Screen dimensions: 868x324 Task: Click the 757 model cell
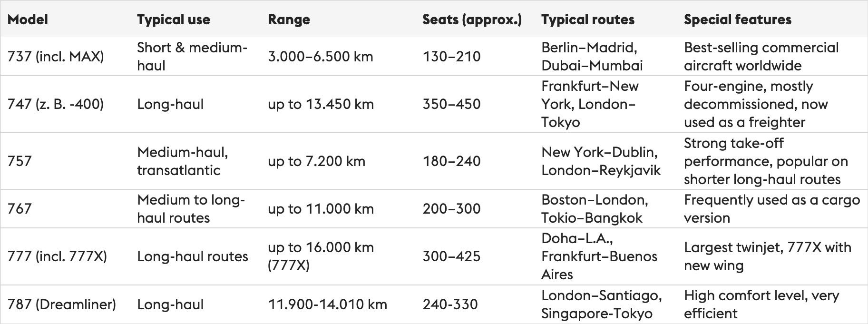click(20, 161)
